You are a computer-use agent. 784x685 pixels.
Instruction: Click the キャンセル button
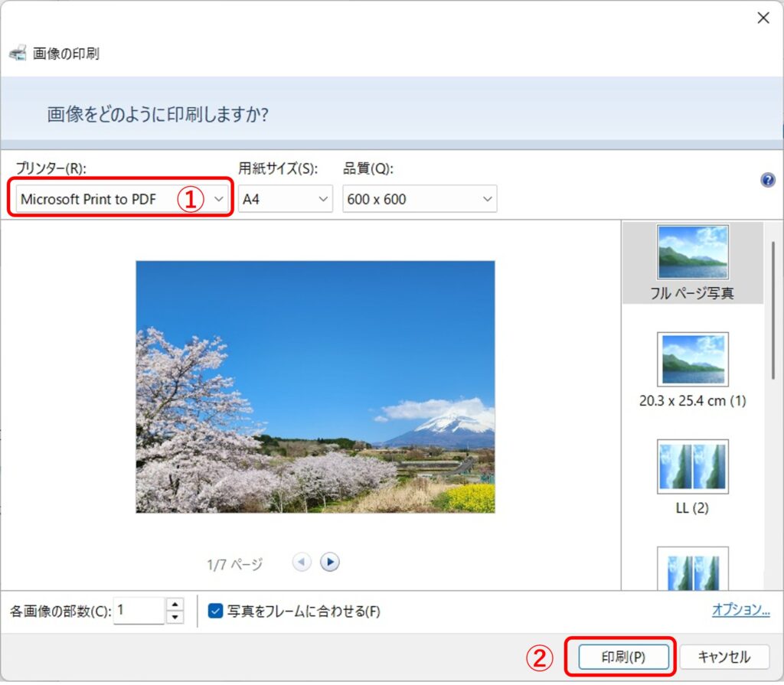(x=724, y=657)
